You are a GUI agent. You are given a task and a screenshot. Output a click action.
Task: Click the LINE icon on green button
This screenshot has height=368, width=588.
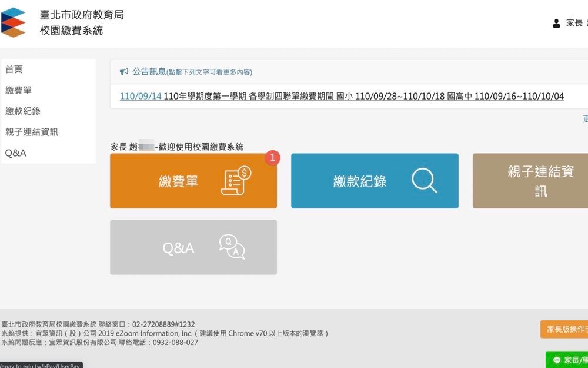[x=556, y=360]
